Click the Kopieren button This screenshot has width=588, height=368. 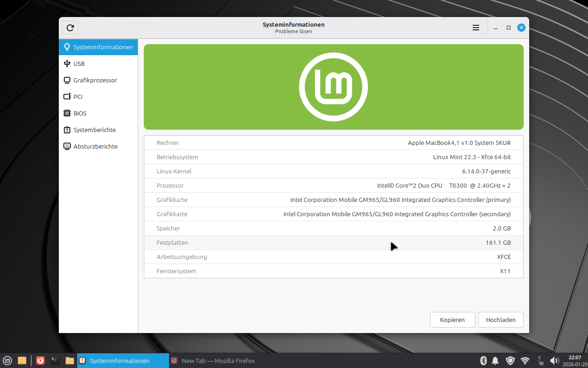(x=452, y=320)
